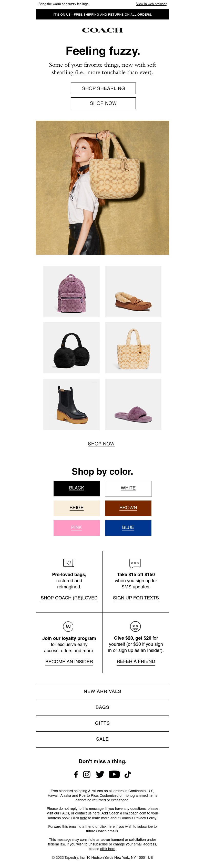Open View in web browser link
This screenshot has width=205, height=868.
(x=151, y=4)
